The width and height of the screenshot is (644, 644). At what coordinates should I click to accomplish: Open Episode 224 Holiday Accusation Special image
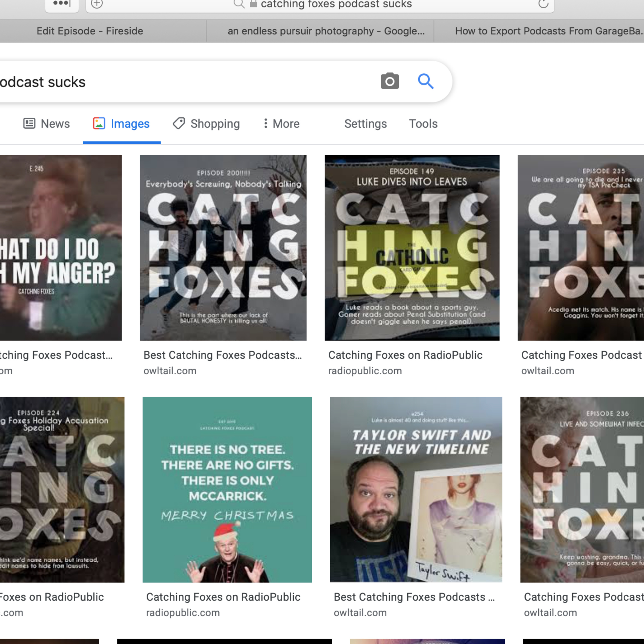(x=62, y=490)
